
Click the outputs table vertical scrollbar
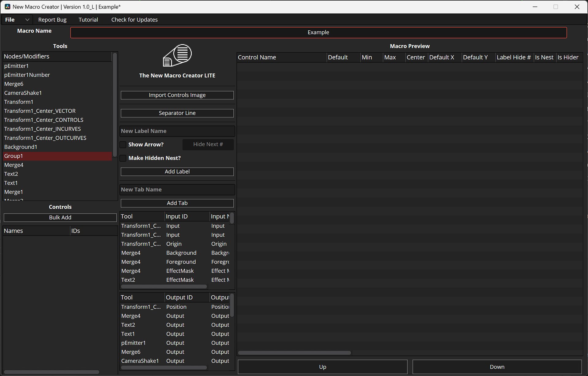coord(232,305)
